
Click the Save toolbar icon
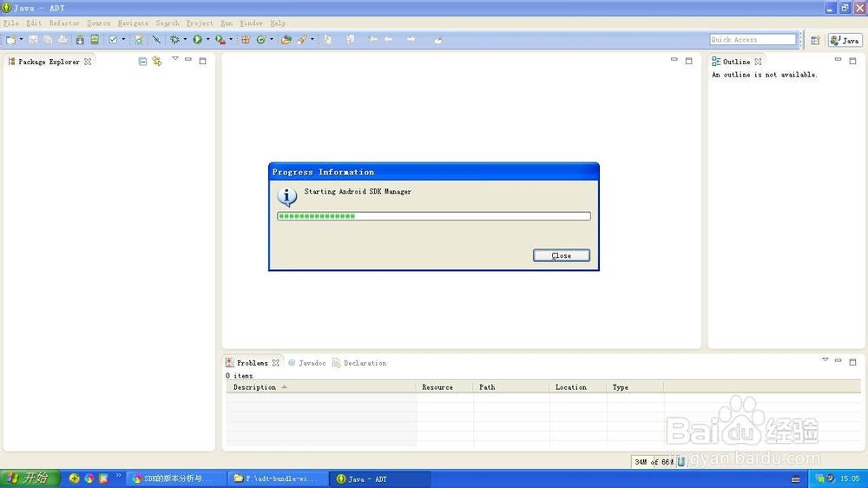click(33, 39)
